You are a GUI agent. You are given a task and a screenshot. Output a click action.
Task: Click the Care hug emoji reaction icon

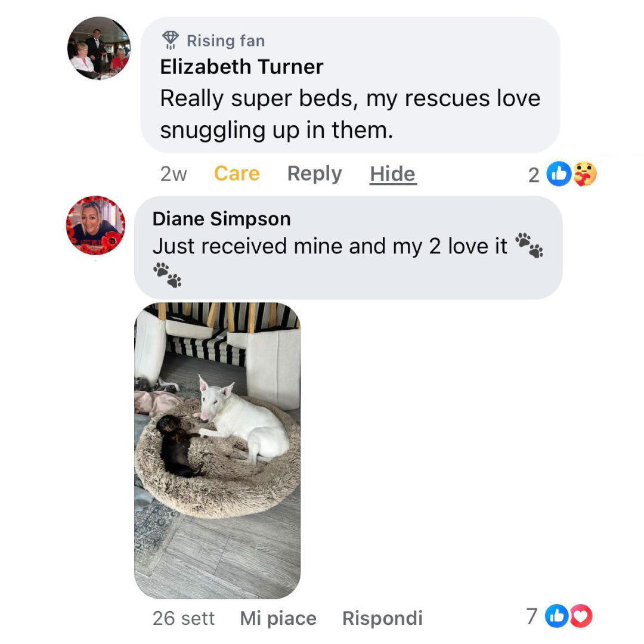point(584,174)
